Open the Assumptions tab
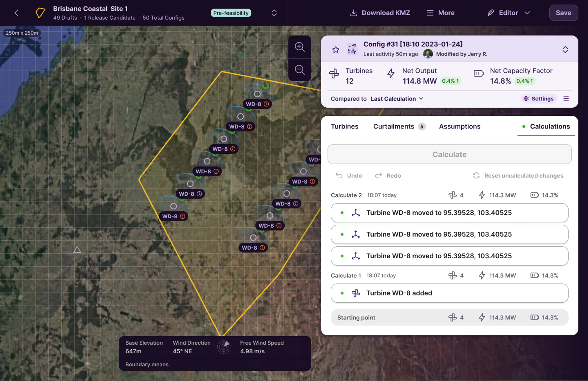Image resolution: width=588 pixels, height=381 pixels. (x=460, y=126)
